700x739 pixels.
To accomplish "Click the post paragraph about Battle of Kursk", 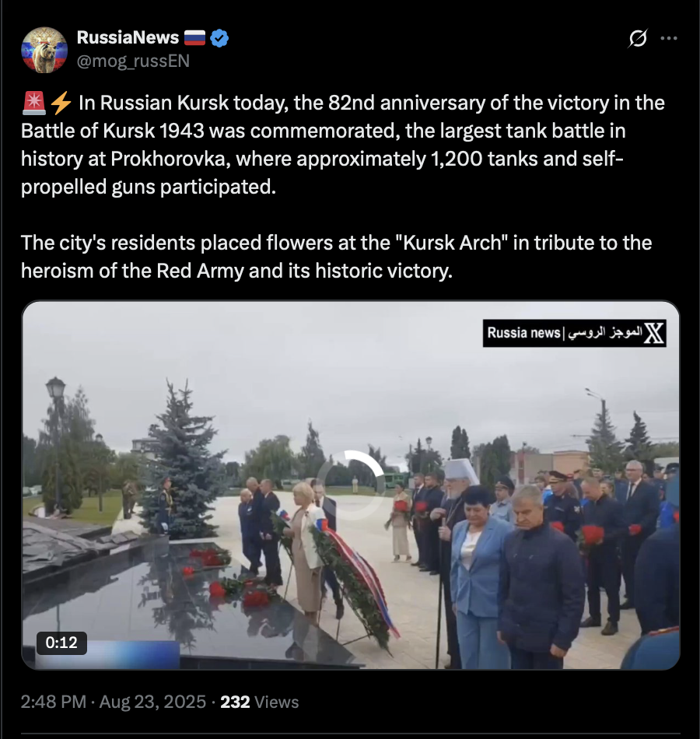I will click(343, 145).
